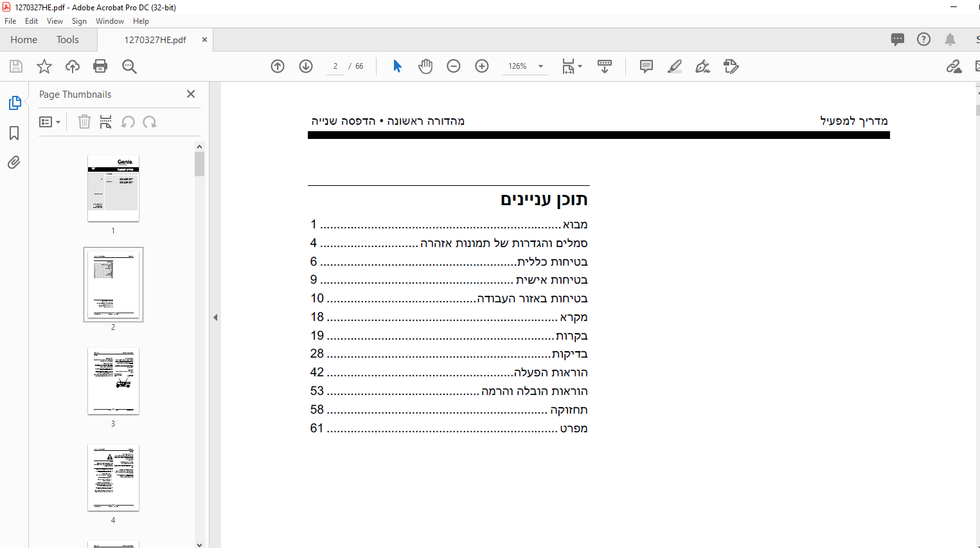Image resolution: width=980 pixels, height=548 pixels.
Task: Expand the zoom level 126% dropdown
Action: click(x=540, y=66)
